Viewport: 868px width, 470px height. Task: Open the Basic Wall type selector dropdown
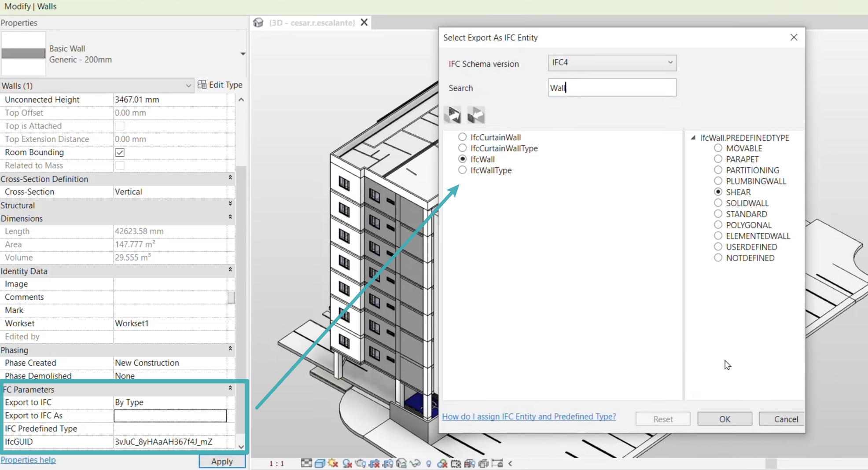point(243,54)
